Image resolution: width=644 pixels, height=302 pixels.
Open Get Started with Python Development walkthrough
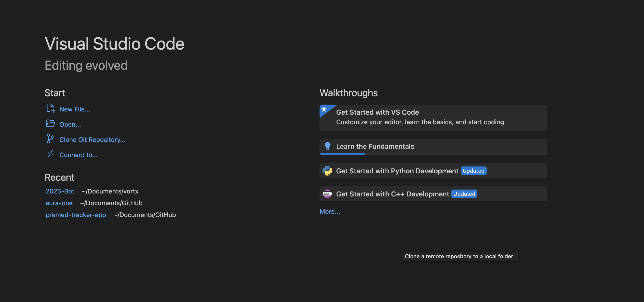(433, 171)
